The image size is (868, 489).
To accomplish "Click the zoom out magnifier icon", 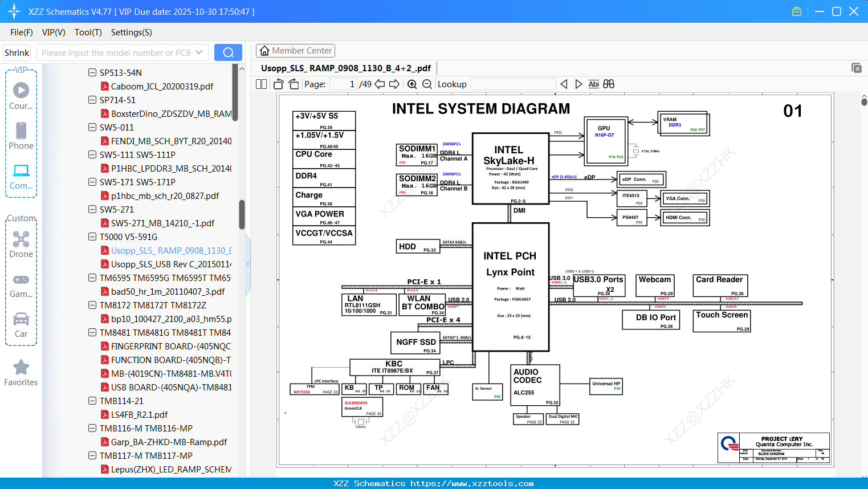I will click(427, 84).
